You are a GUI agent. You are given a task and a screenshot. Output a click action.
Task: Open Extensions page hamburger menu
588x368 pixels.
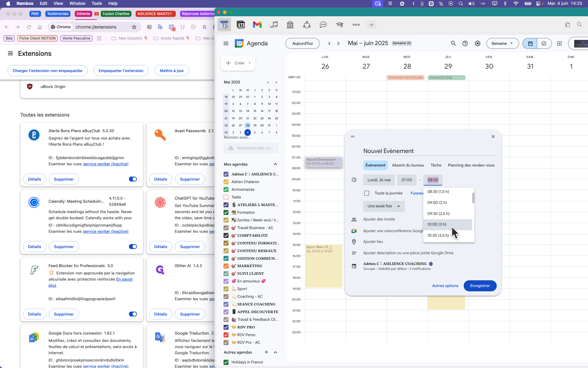pos(10,53)
